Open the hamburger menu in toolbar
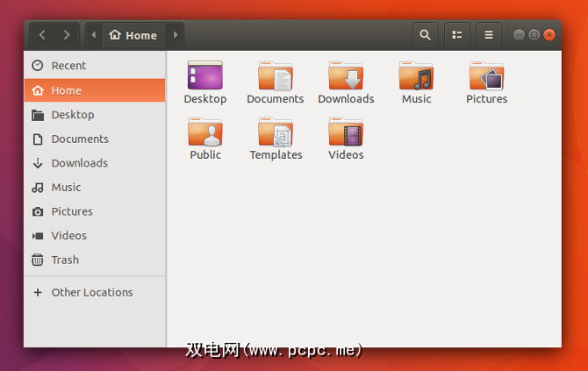588x371 pixels. pyautogui.click(x=488, y=35)
